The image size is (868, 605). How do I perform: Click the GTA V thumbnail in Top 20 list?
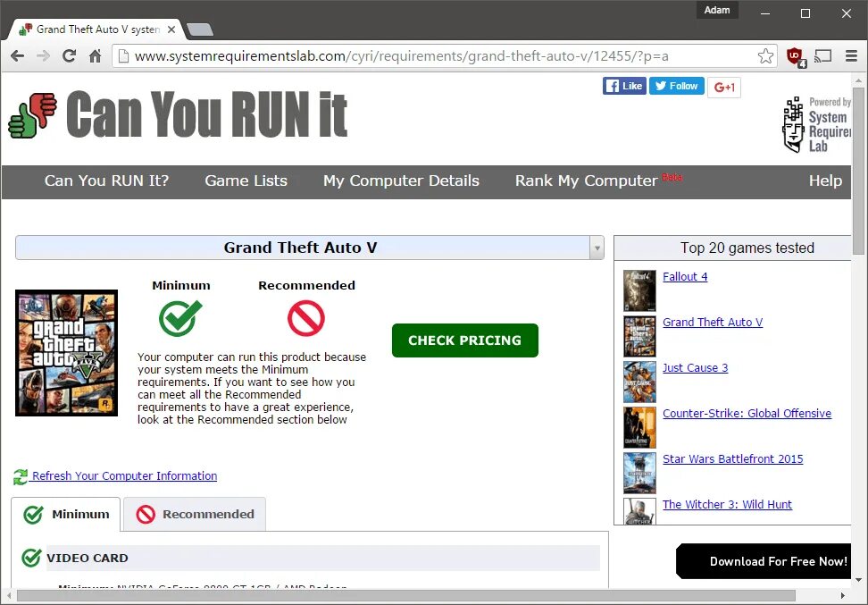click(639, 336)
